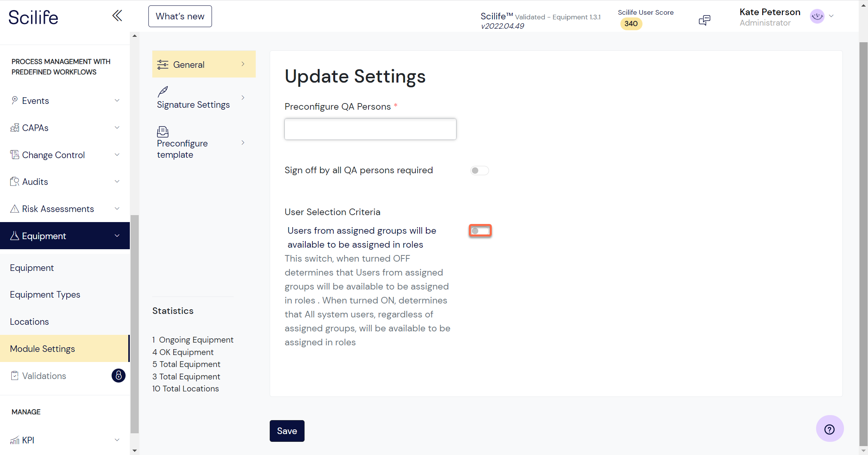Collapse the sidebar with double-arrow icon

click(x=117, y=16)
